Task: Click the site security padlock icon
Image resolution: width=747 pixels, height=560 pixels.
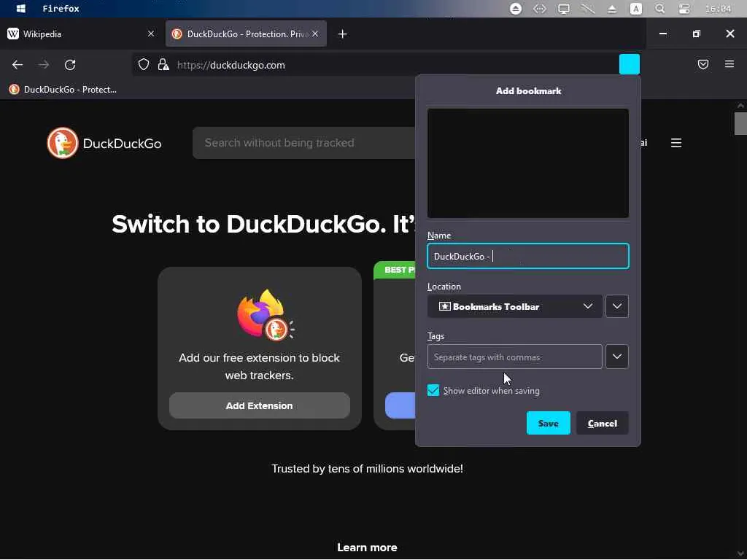Action: [x=163, y=65]
